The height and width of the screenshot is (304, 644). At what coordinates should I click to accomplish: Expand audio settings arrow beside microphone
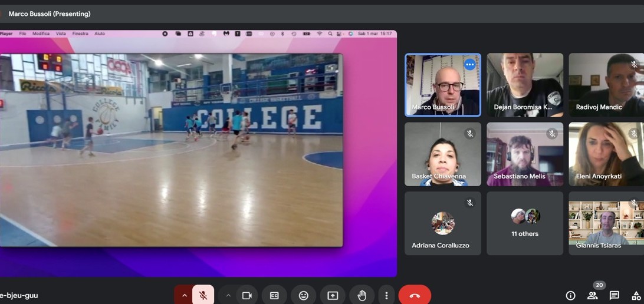(x=184, y=295)
